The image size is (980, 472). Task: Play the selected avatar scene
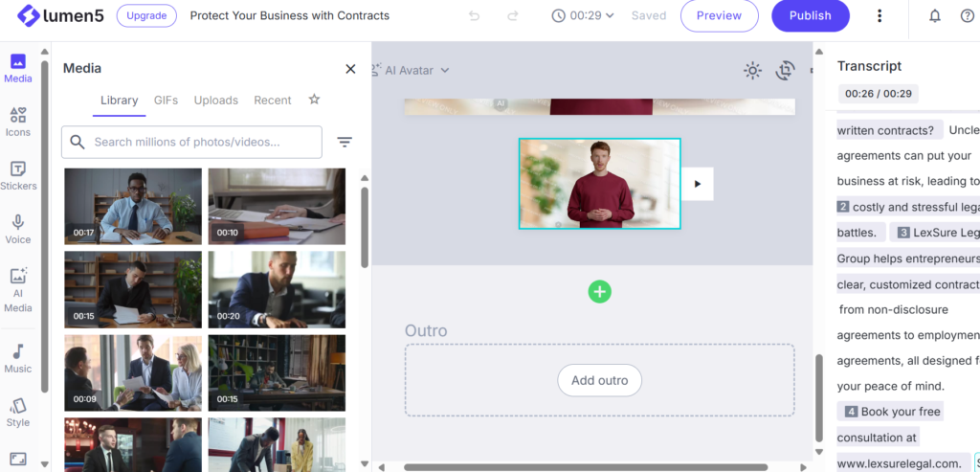pyautogui.click(x=697, y=184)
